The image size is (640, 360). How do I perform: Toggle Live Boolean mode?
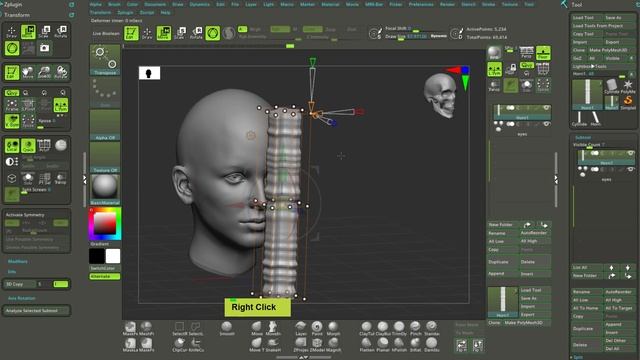[106, 33]
